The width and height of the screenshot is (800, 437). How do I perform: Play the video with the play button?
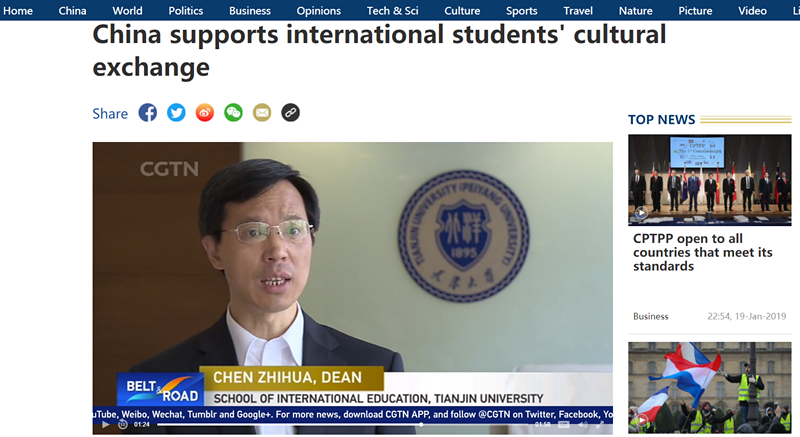(106, 424)
